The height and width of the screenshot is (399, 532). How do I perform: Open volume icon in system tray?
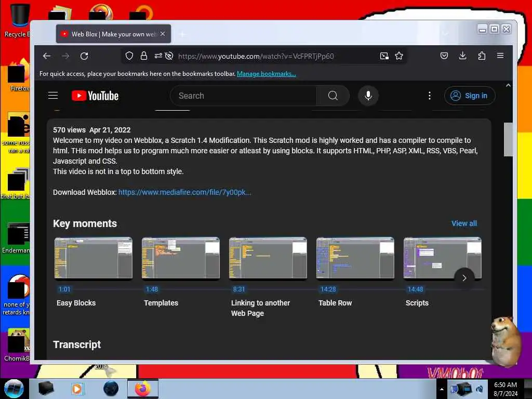coord(480,389)
